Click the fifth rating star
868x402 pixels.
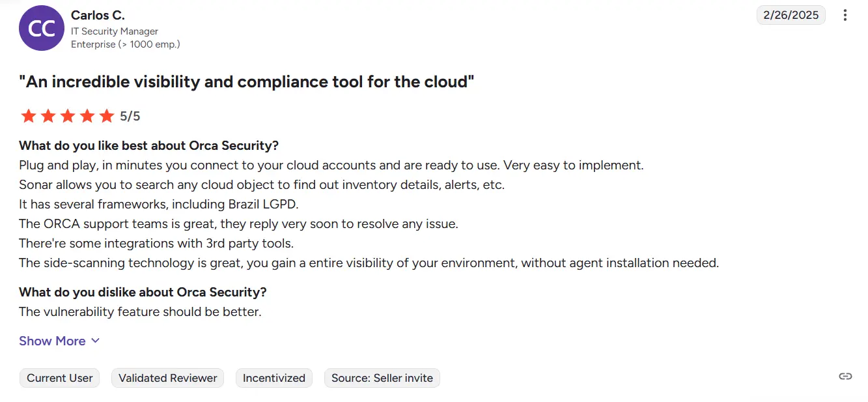[107, 116]
